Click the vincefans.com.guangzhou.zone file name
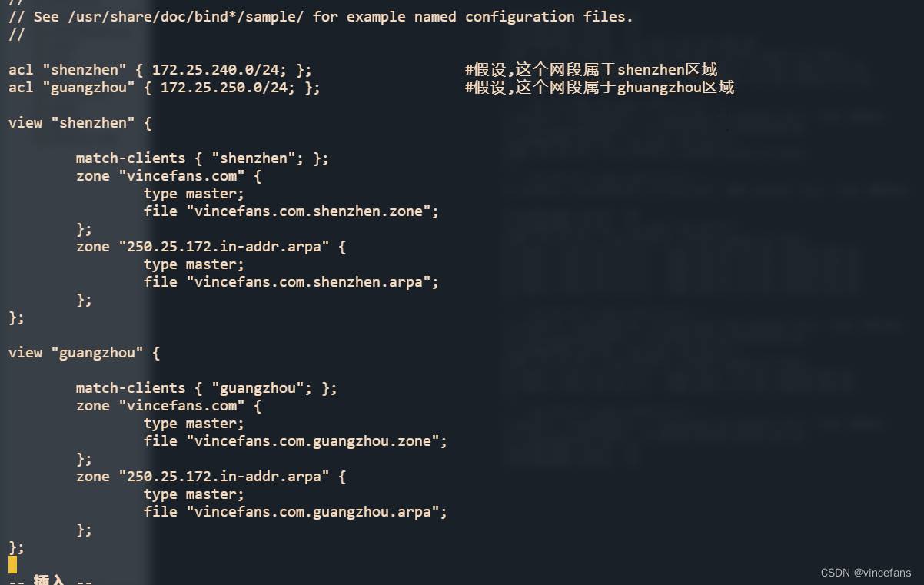 [317, 441]
